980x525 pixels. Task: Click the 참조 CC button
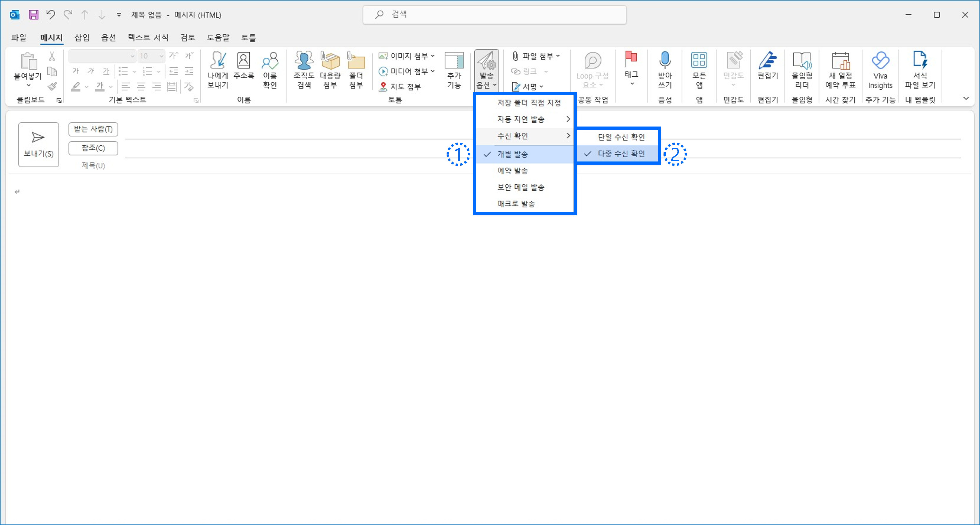tap(93, 148)
